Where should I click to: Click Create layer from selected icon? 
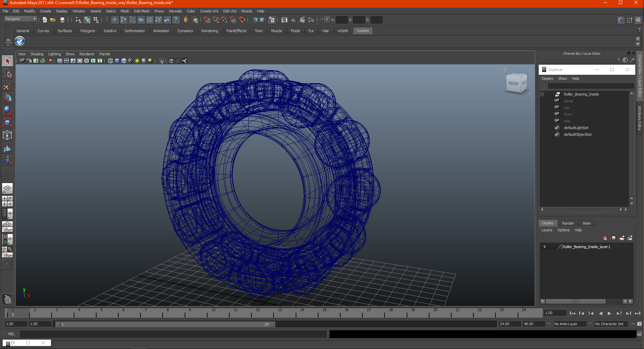(630, 238)
